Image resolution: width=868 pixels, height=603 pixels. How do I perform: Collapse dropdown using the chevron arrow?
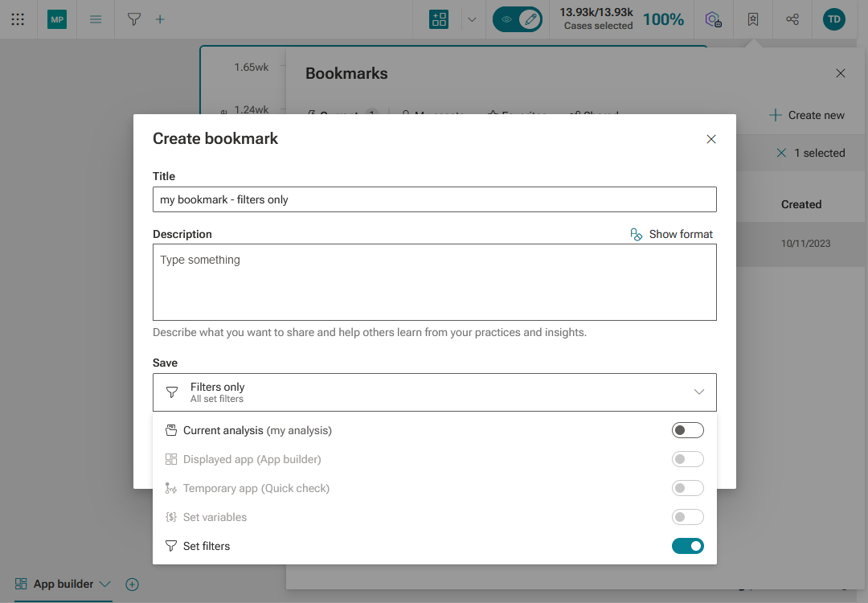point(699,392)
